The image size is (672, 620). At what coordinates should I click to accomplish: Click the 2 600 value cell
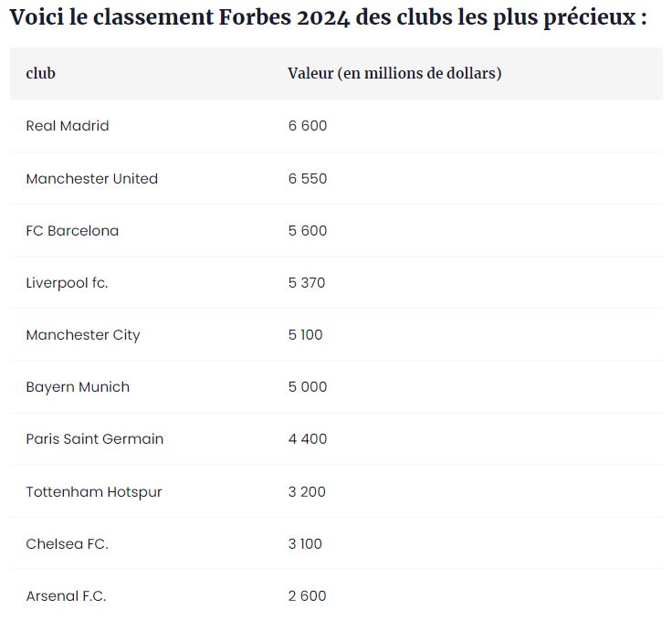[x=307, y=596]
